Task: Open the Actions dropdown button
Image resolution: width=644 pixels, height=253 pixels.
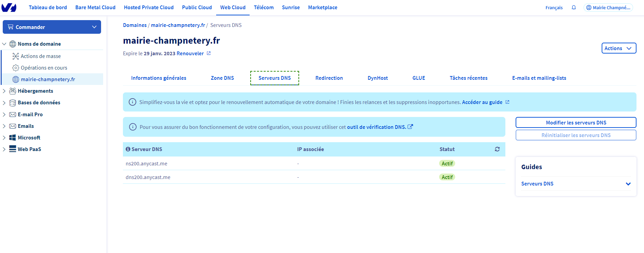Action: pyautogui.click(x=619, y=48)
